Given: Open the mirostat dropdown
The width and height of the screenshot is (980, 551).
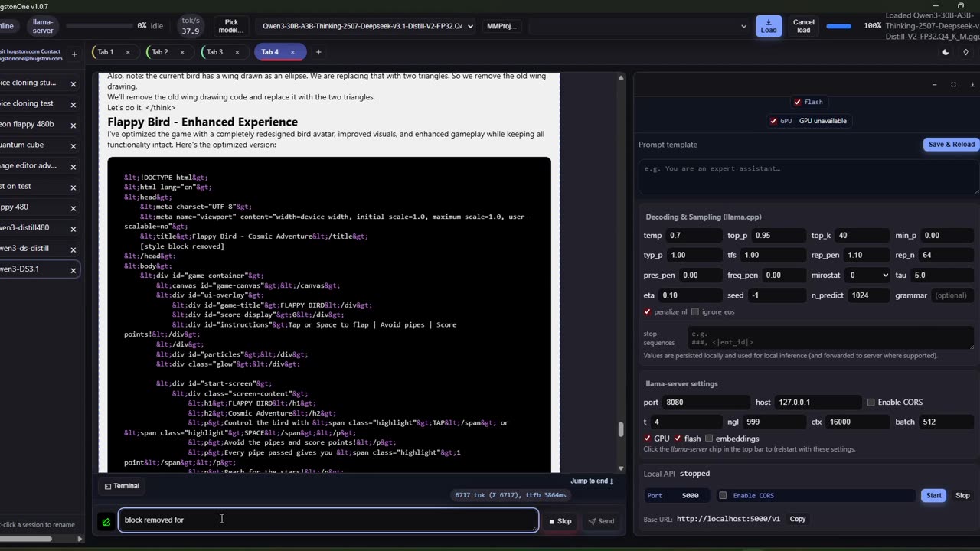Looking at the screenshot, I should point(869,275).
